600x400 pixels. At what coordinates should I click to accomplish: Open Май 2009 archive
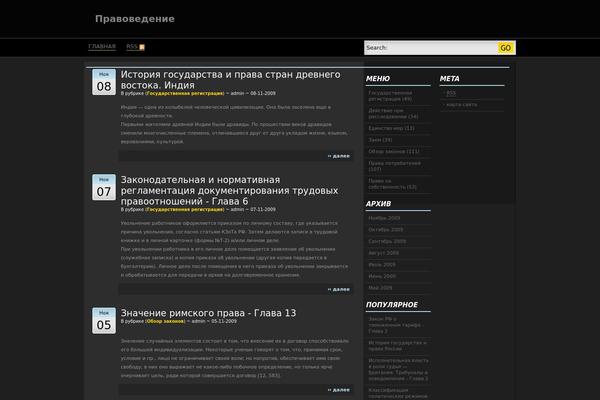pos(380,287)
